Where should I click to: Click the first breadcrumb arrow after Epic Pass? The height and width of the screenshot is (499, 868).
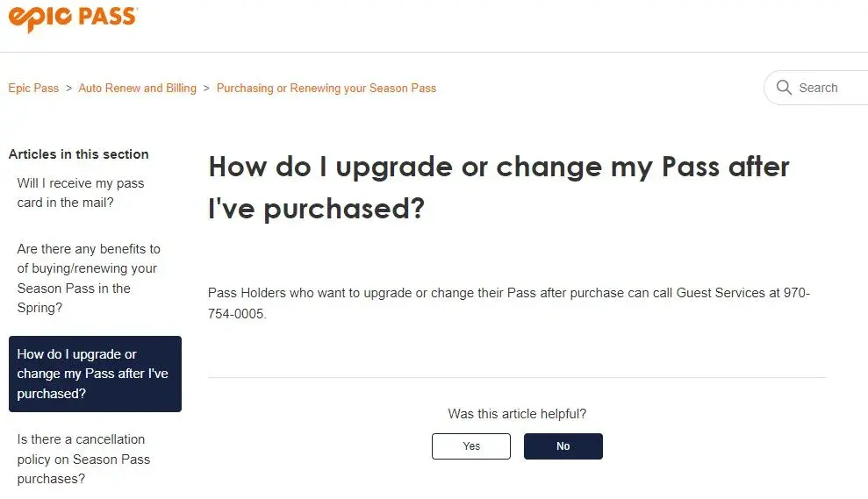(68, 89)
